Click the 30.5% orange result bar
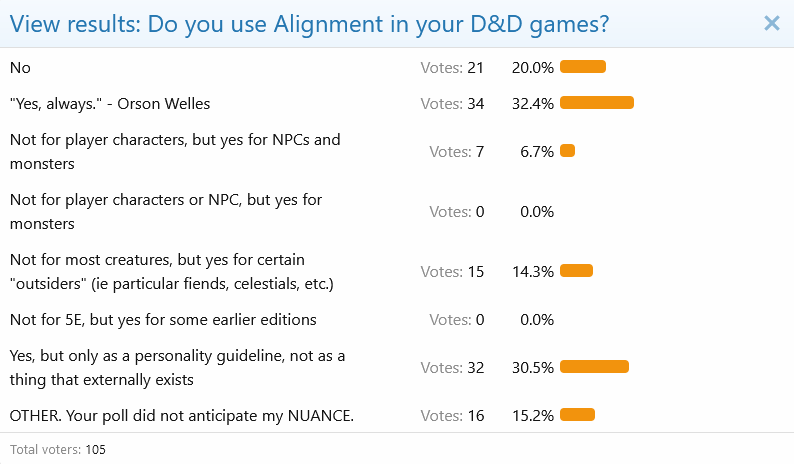 594,367
